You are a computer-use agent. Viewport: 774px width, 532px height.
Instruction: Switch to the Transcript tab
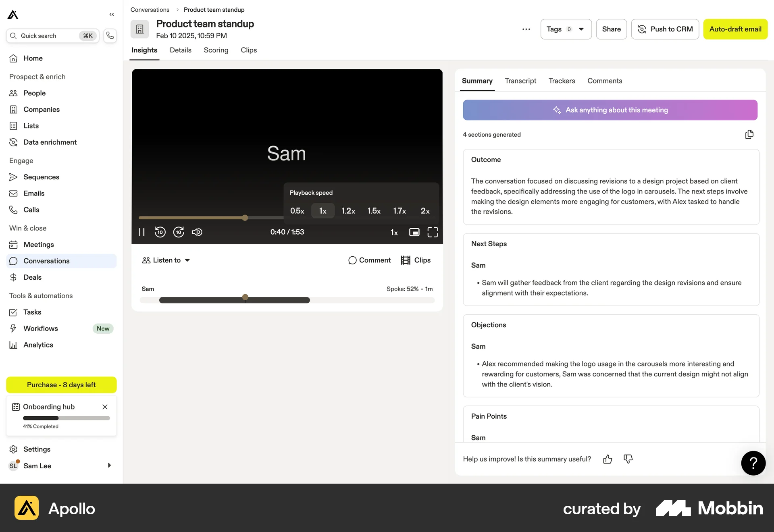[520, 81]
